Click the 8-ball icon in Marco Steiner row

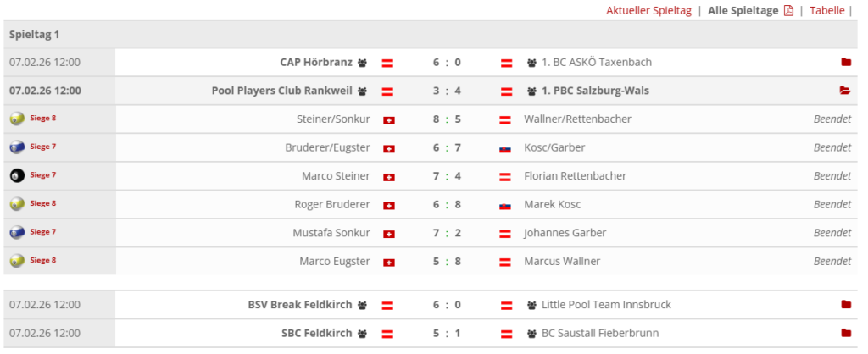pyautogui.click(x=16, y=175)
